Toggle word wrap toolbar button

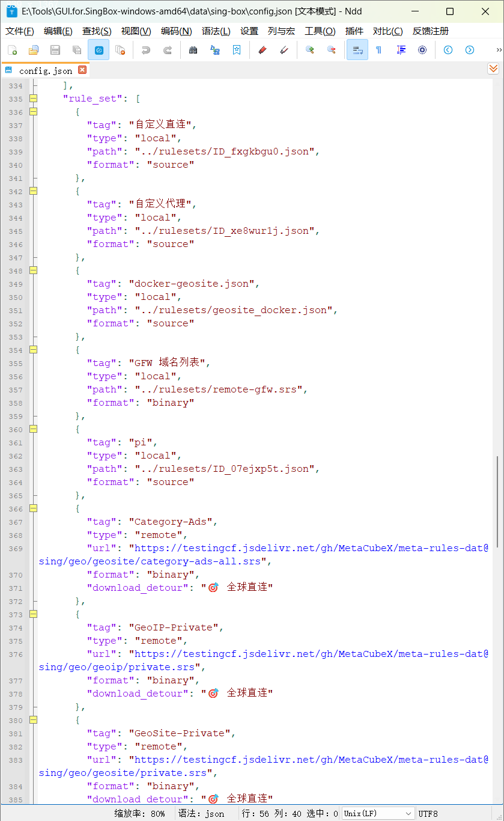357,50
